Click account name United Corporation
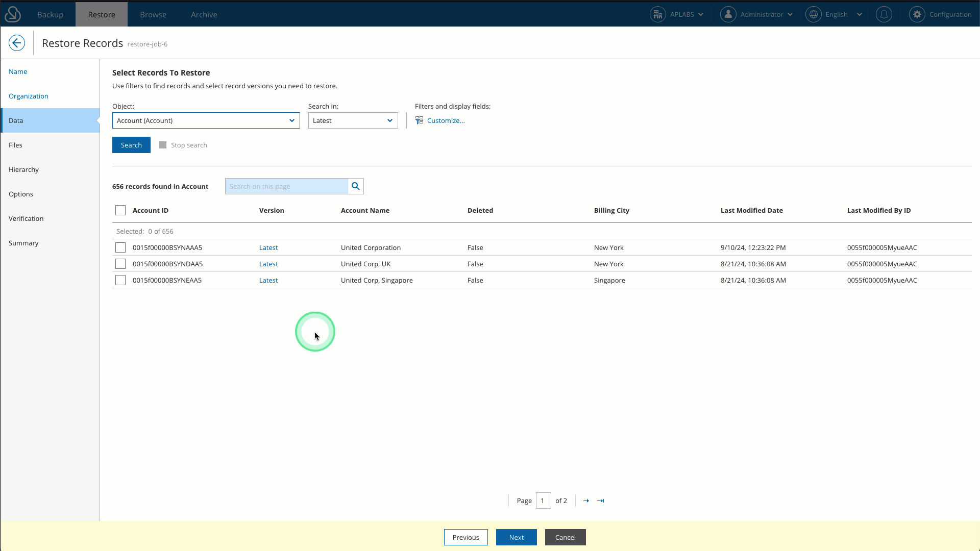Viewport: 980px width, 551px height. 371,247
